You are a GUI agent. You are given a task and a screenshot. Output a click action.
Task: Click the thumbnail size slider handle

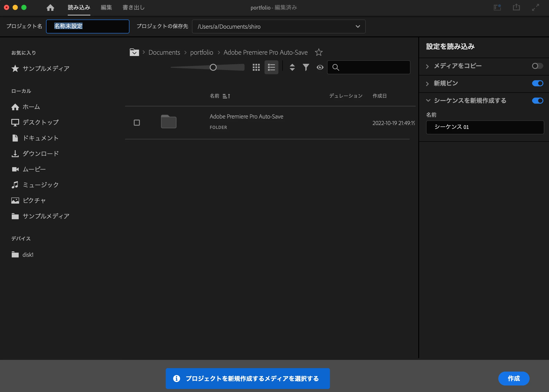point(213,67)
